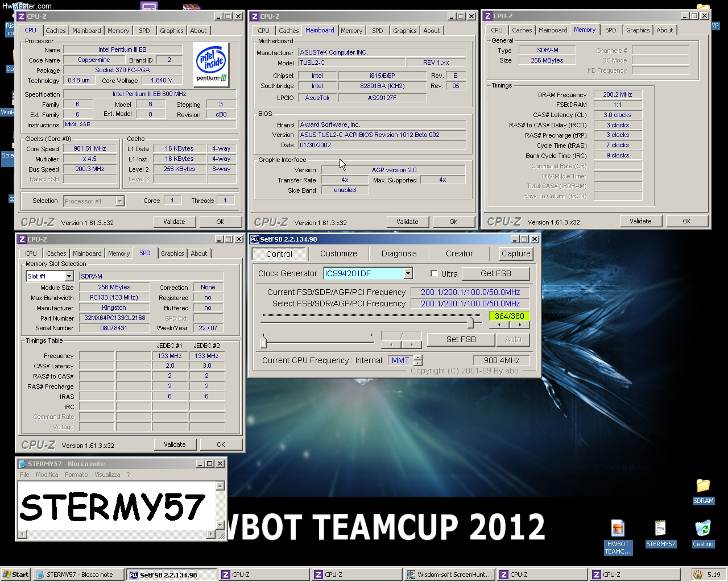Open the HWBOT TEAMC... desktop file icon
The height and width of the screenshot is (582, 728).
[x=617, y=537]
